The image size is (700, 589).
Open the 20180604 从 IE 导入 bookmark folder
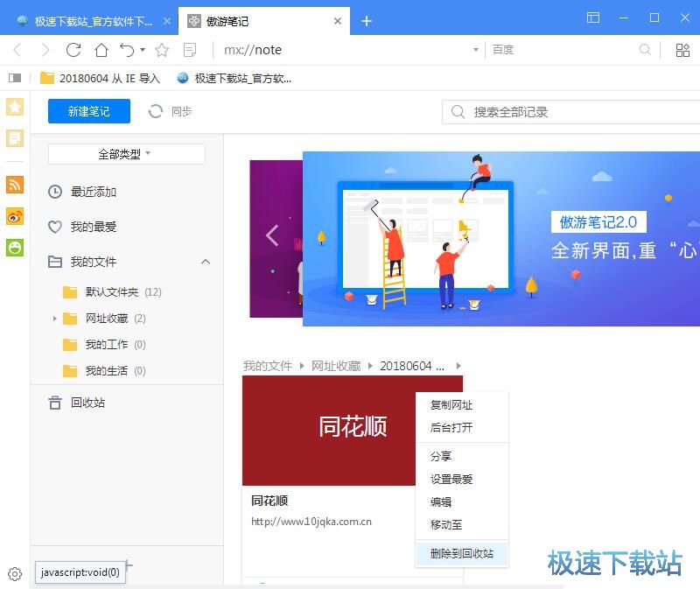click(x=100, y=78)
